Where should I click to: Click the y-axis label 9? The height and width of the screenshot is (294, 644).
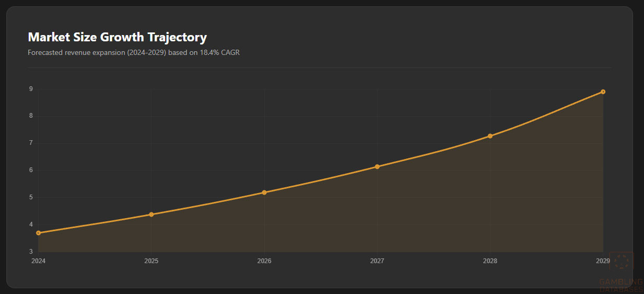tap(31, 89)
